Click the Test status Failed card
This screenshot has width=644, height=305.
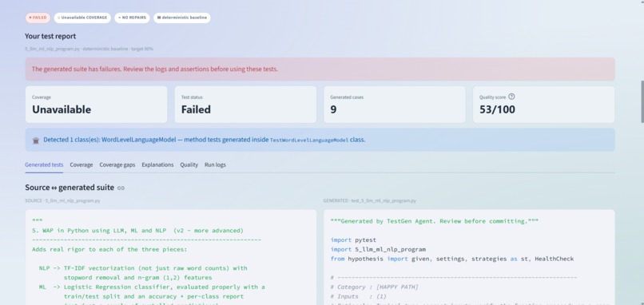pyautogui.click(x=245, y=105)
